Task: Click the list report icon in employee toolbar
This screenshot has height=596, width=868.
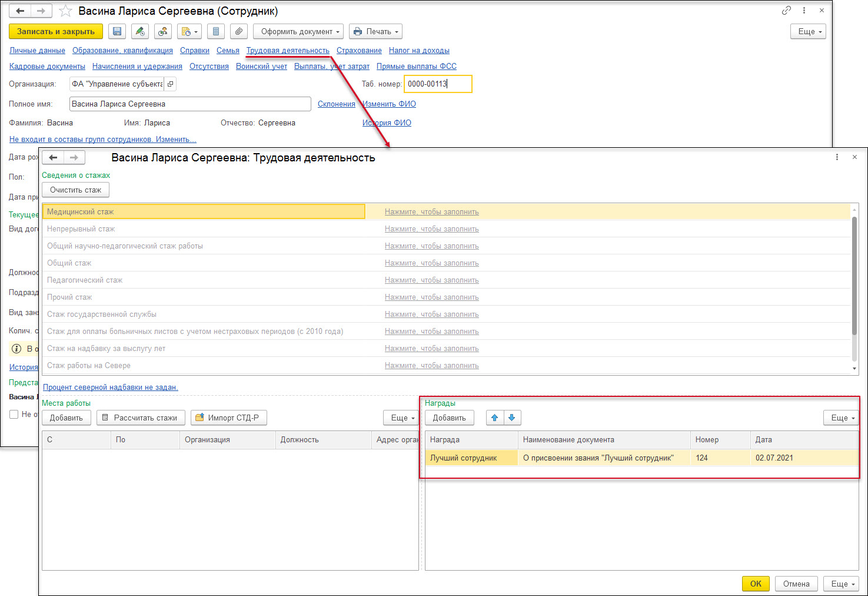Action: (x=216, y=32)
